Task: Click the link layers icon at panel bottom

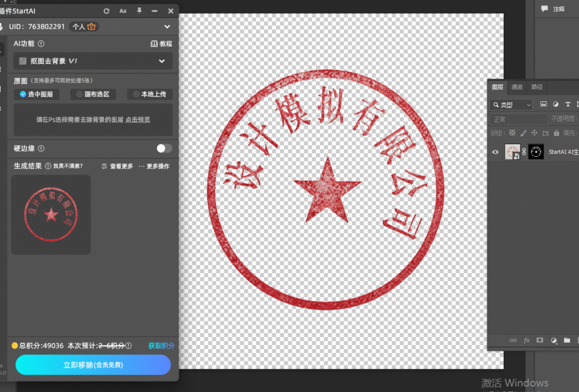Action: pyautogui.click(x=513, y=341)
